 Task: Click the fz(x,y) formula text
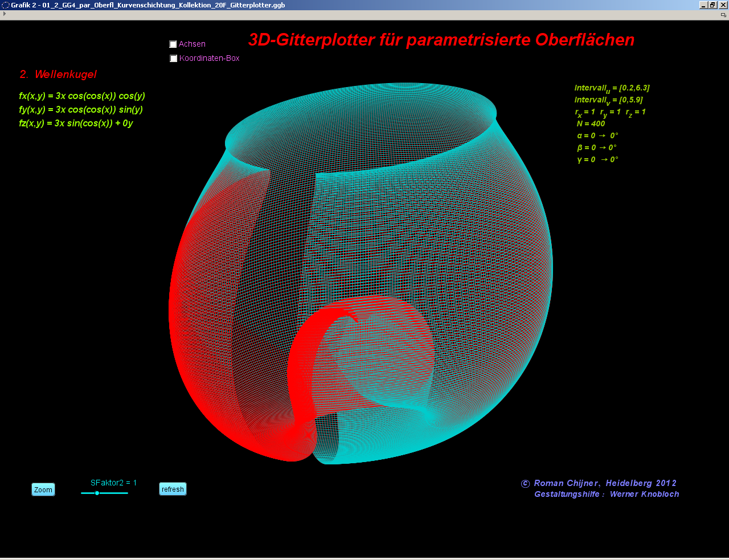[76, 123]
